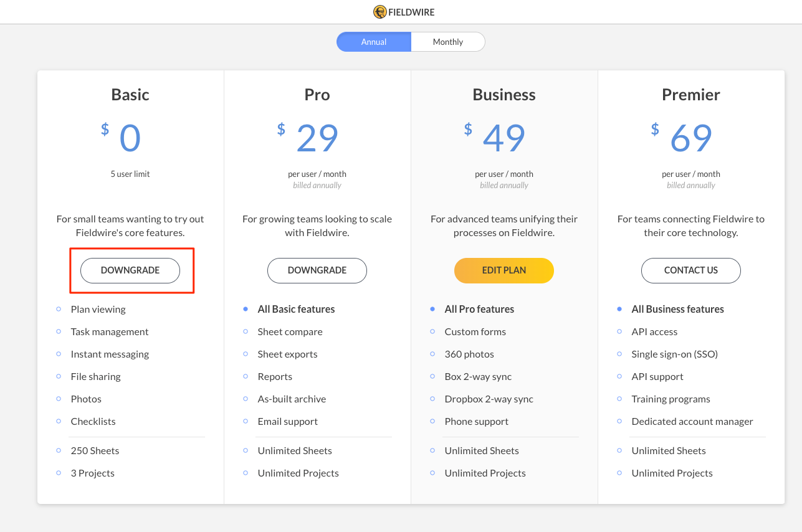Click 'Instant messaging' feature
The width and height of the screenshot is (802, 532).
tap(110, 354)
